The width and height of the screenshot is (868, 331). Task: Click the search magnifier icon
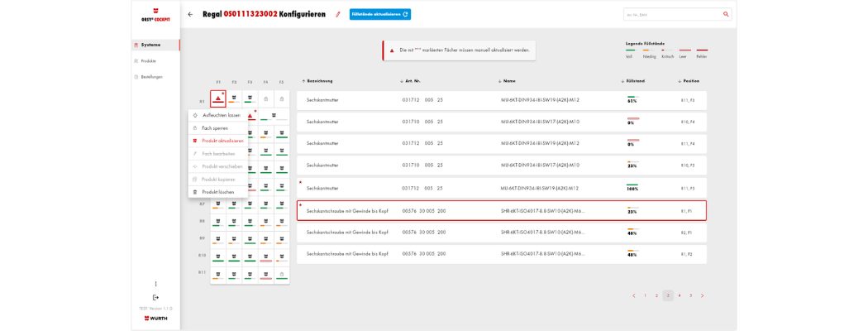point(726,14)
